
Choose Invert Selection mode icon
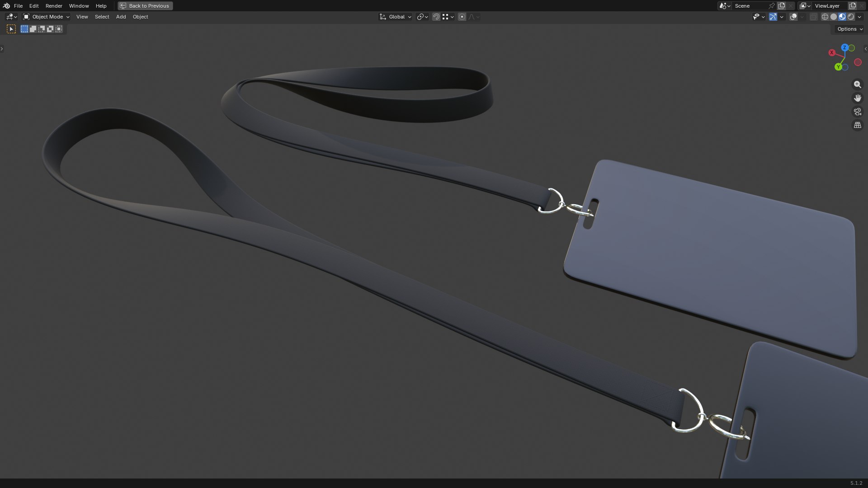point(50,29)
